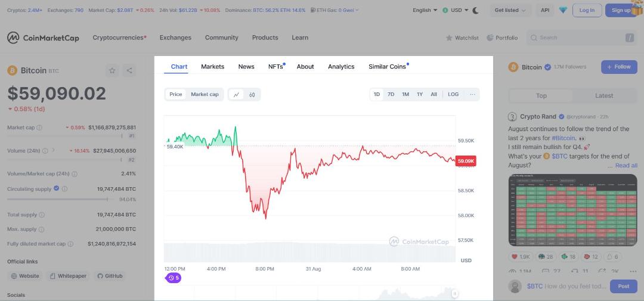The width and height of the screenshot is (644, 301).
Task: Open Portfolio from header
Action: pos(502,38)
